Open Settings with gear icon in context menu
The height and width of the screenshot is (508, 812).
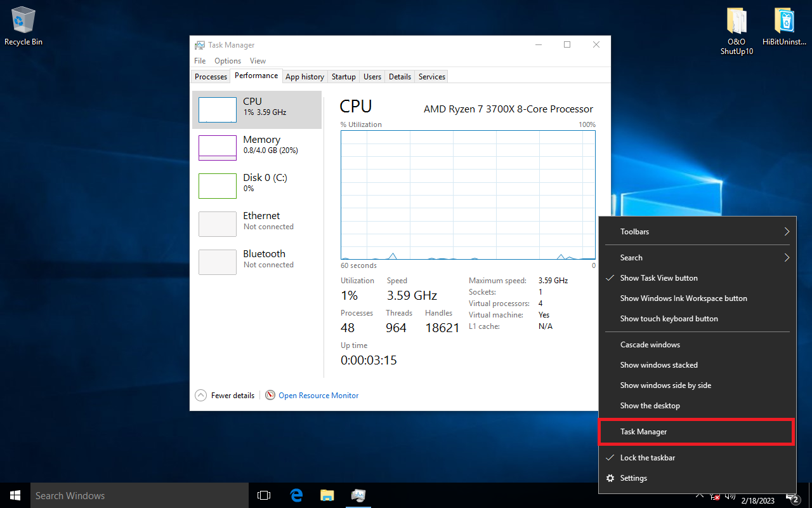coord(697,478)
